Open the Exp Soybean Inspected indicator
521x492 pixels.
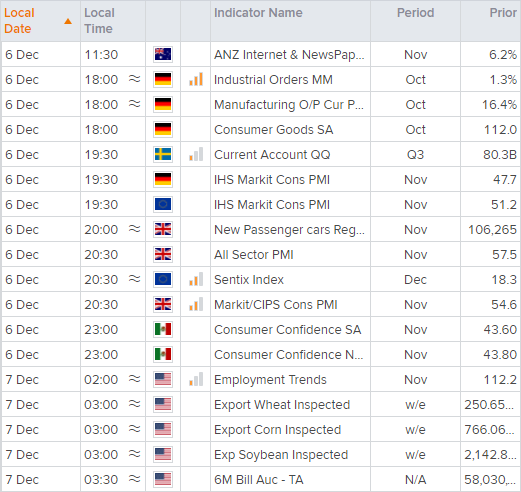click(281, 455)
